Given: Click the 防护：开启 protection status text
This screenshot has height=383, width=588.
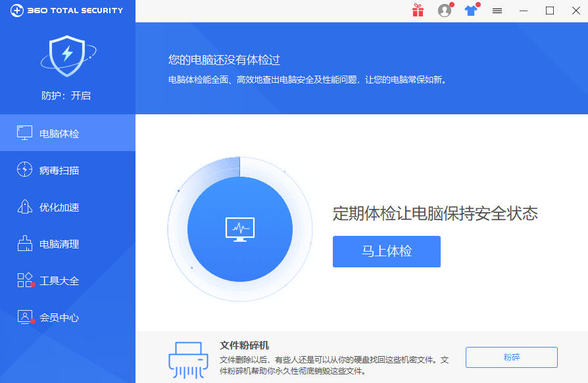Looking at the screenshot, I should coord(68,95).
